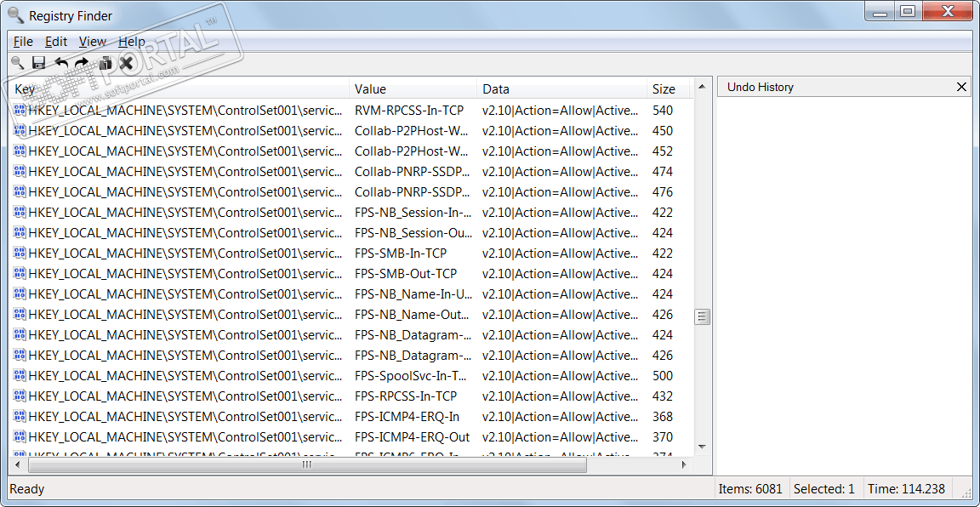Click the registry icon of the size 474 row
Image resolution: width=980 pixels, height=507 pixels.
point(20,172)
